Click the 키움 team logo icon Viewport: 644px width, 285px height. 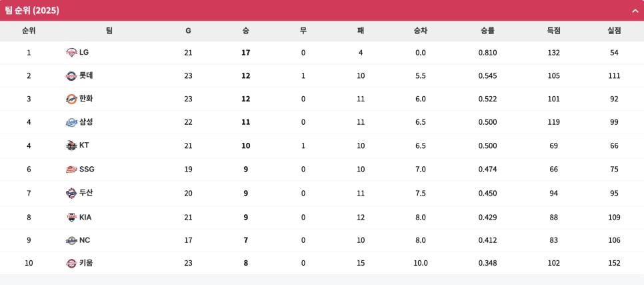coord(71,263)
